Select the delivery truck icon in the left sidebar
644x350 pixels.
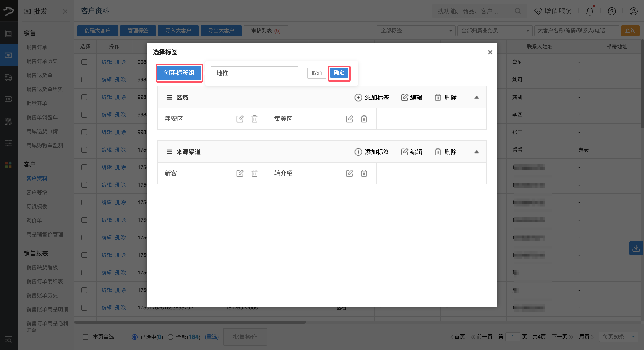pos(8,78)
